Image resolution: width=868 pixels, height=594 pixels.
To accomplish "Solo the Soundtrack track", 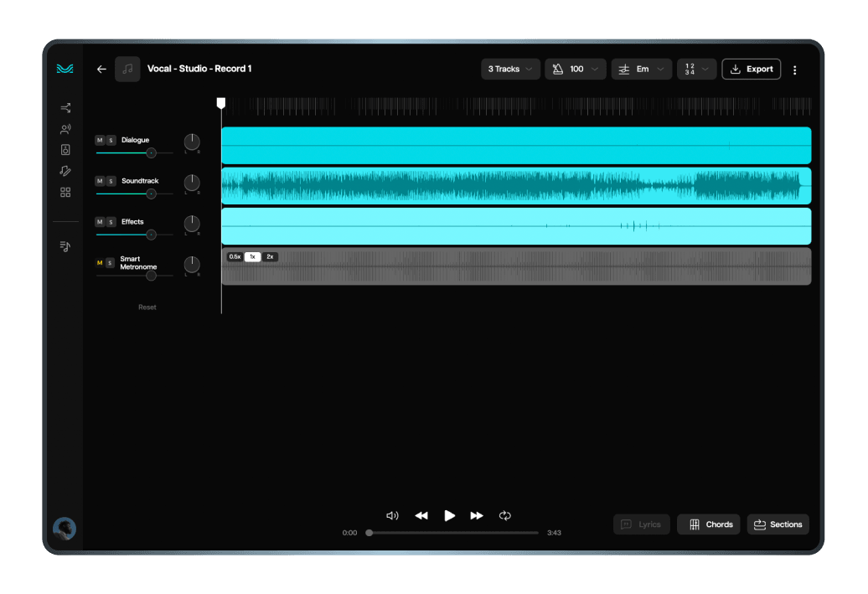I will tap(111, 181).
